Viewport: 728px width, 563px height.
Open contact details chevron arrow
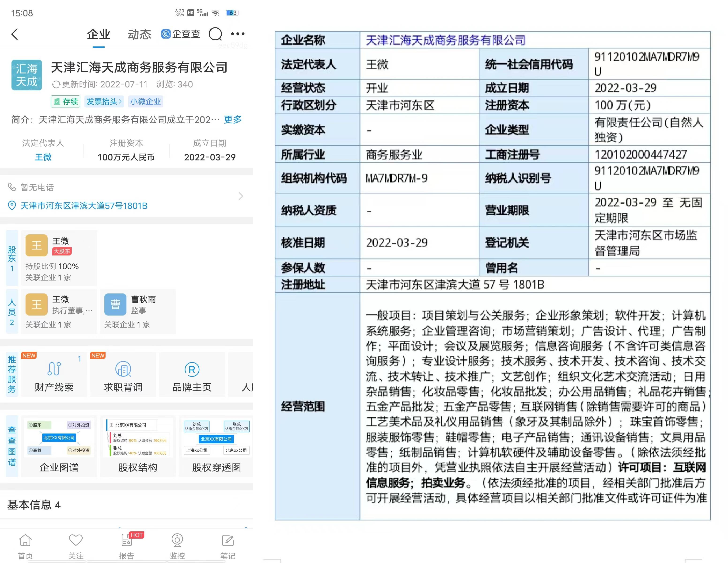pyautogui.click(x=241, y=196)
